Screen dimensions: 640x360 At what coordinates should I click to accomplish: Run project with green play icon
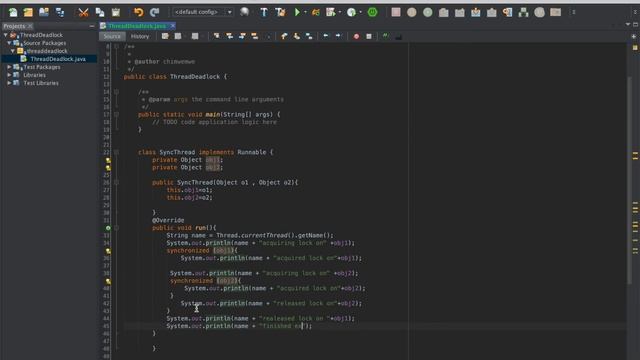297,12
